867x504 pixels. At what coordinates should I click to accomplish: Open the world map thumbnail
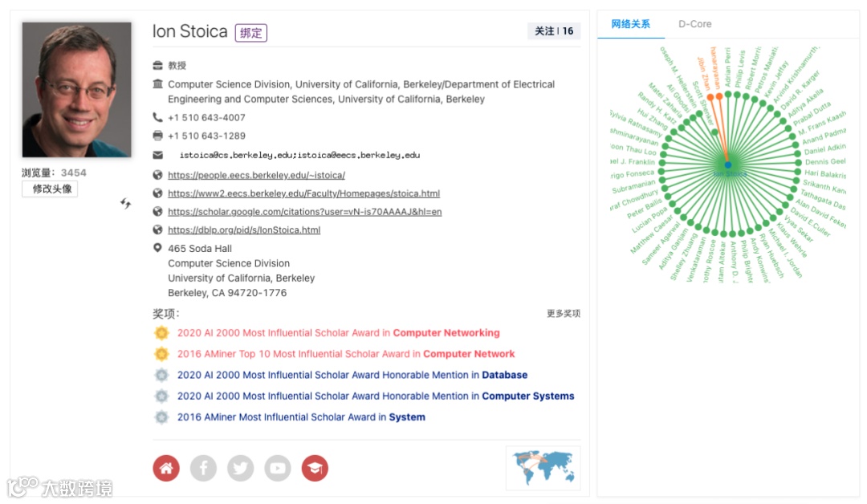(x=543, y=467)
